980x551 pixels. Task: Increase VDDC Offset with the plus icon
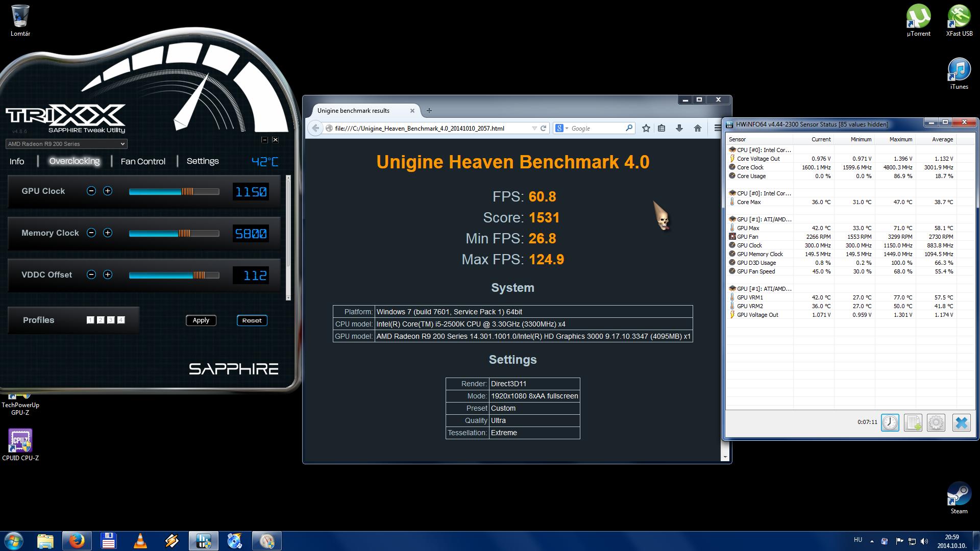(x=108, y=274)
